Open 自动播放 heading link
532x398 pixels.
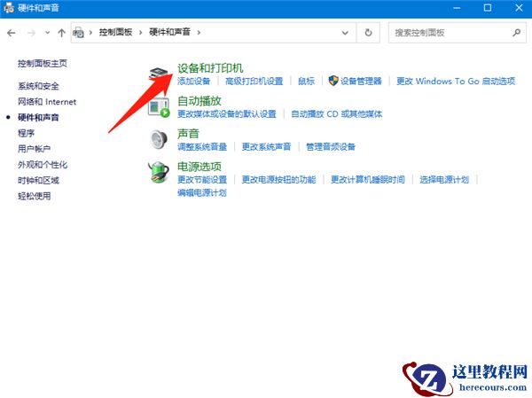click(199, 101)
